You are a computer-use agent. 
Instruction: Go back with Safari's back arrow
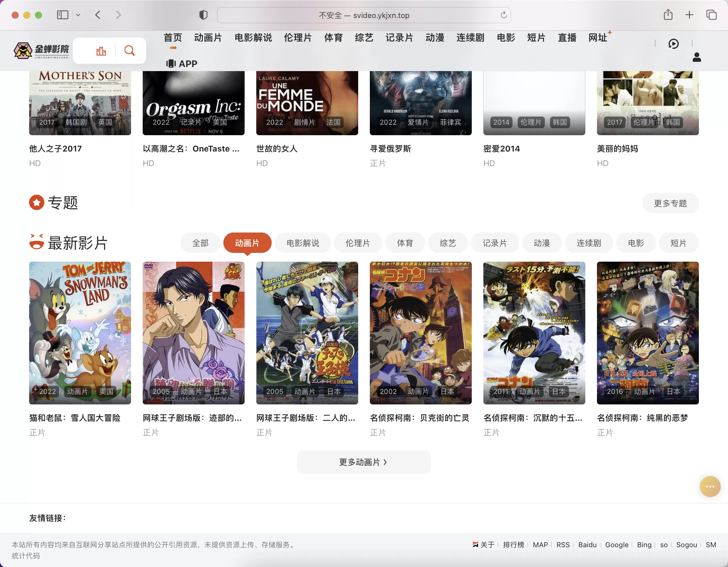98,15
